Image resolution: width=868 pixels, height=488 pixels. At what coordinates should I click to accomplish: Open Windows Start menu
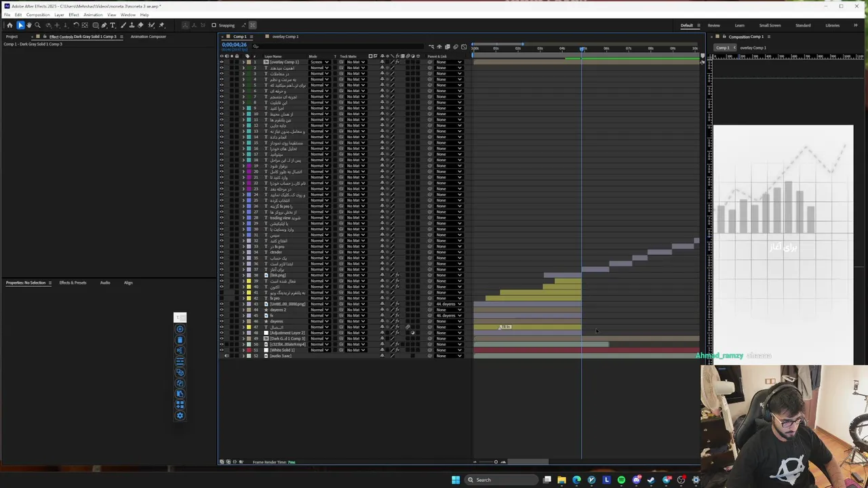point(455,480)
